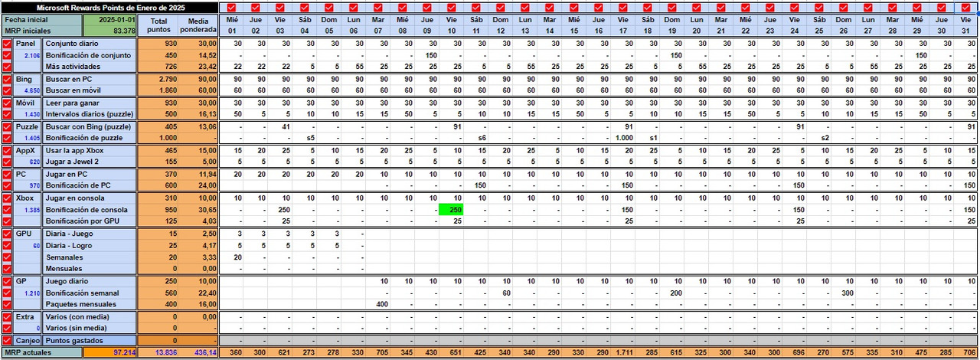980x360 pixels.
Task: Select the Canjeo category label
Action: coord(28,340)
